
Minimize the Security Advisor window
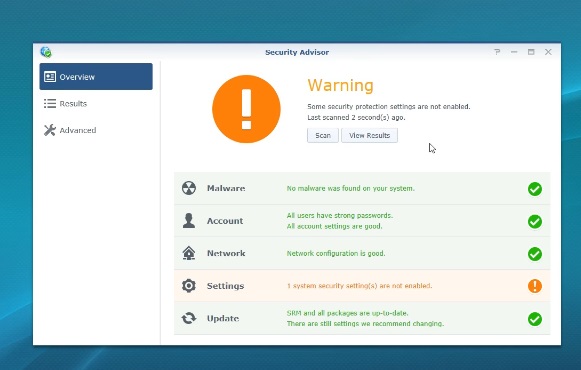coord(514,52)
